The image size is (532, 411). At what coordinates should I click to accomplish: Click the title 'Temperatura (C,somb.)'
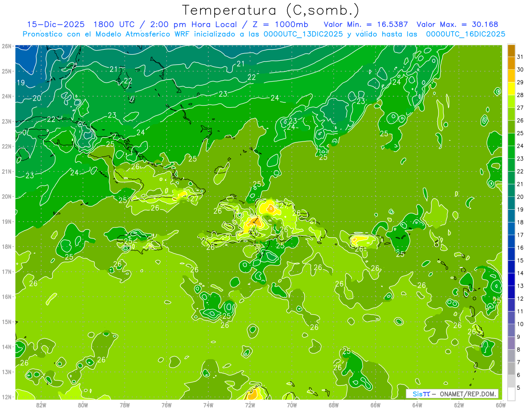click(x=271, y=10)
